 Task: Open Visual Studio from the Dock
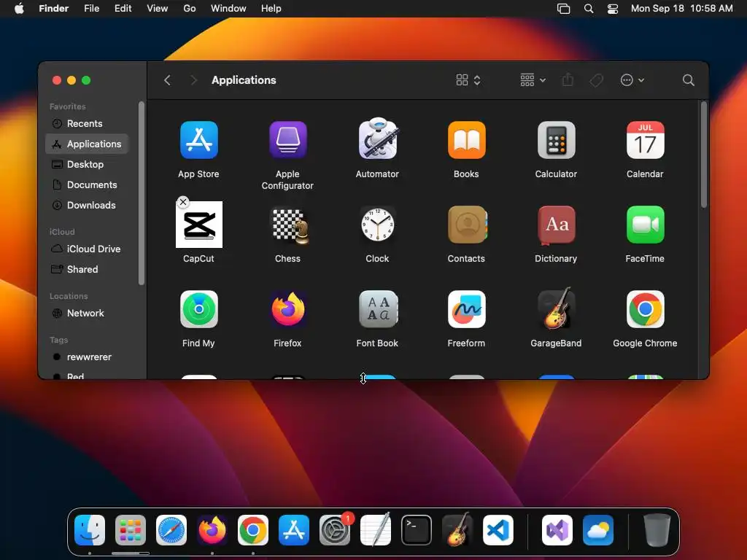pos(557,530)
